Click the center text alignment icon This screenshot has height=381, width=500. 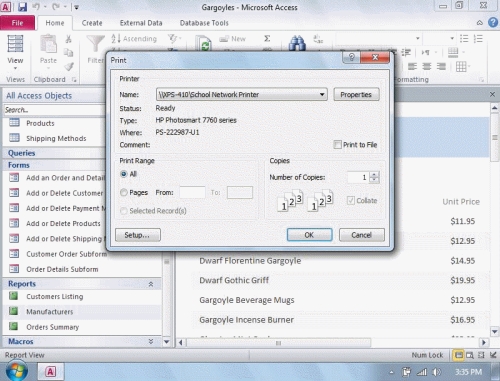tap(427, 66)
